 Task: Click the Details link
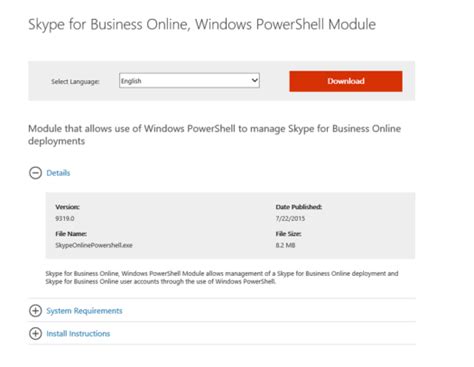click(x=58, y=173)
